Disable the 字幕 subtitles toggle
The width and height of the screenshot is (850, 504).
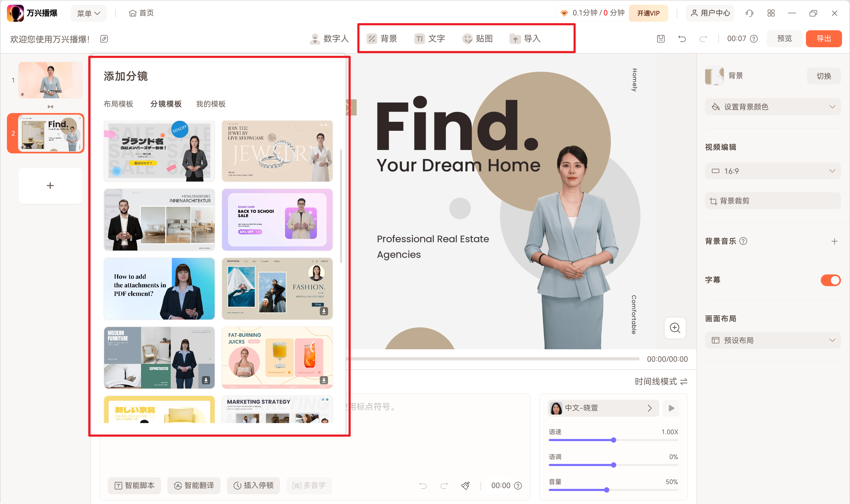(830, 280)
